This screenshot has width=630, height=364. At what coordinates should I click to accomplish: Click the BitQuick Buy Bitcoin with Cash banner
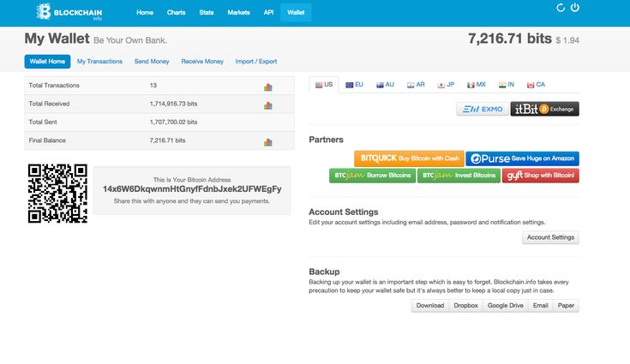pos(409,158)
